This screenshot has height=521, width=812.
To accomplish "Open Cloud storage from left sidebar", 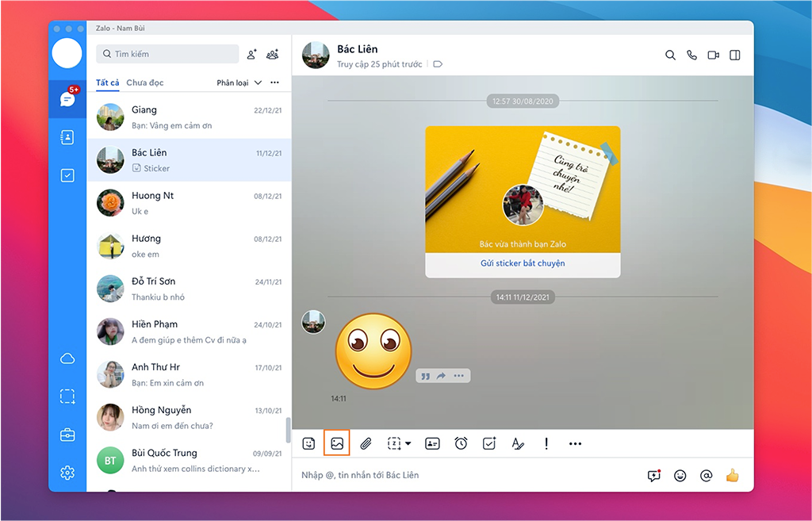I will tap(67, 358).
